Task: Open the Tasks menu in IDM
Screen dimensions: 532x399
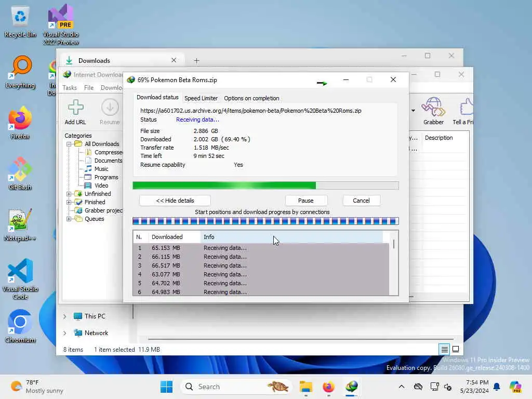Action: point(70,87)
